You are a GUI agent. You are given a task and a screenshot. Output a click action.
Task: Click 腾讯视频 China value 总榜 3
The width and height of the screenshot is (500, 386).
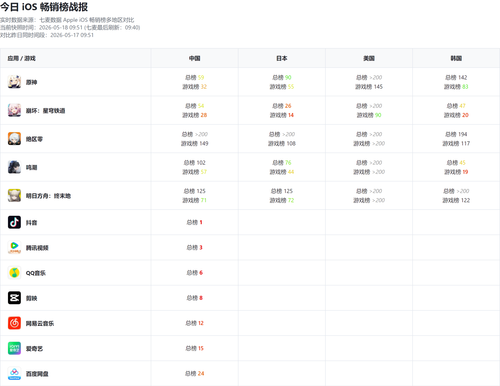(195, 247)
